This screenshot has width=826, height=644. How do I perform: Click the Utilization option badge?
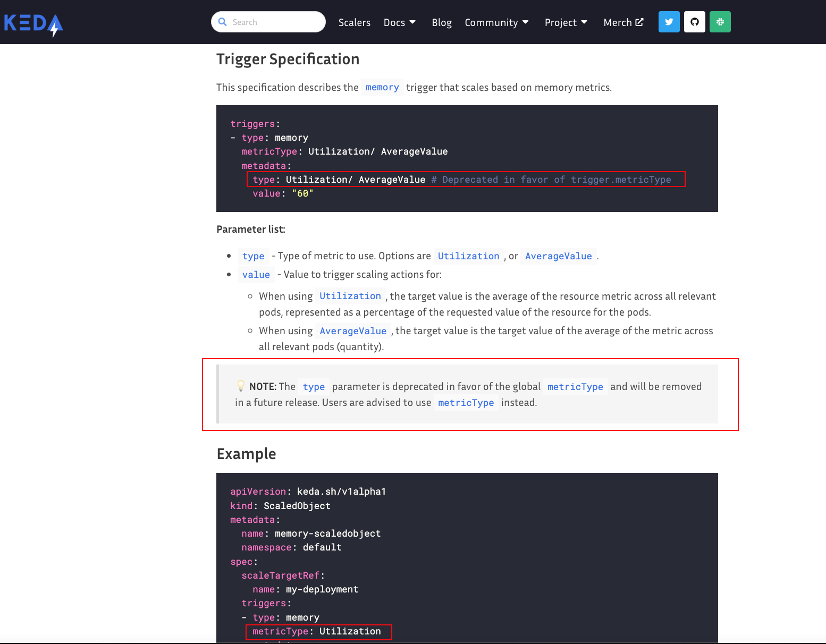pyautogui.click(x=468, y=256)
